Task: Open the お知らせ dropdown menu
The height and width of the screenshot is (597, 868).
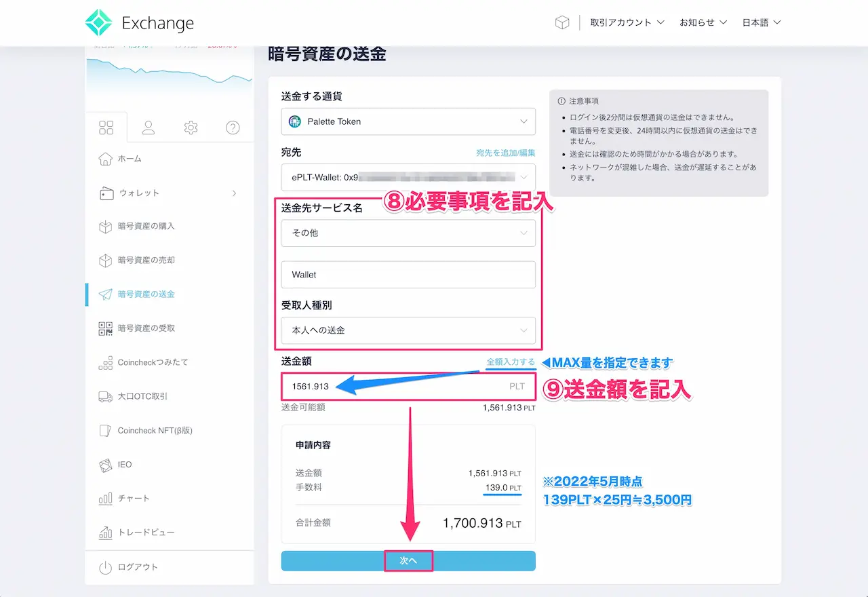Action: click(703, 22)
